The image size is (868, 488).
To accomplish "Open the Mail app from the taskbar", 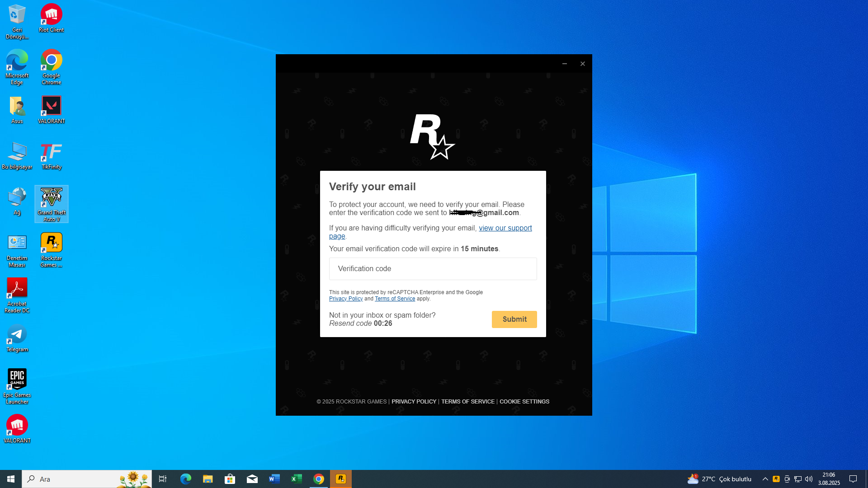I will point(252,479).
